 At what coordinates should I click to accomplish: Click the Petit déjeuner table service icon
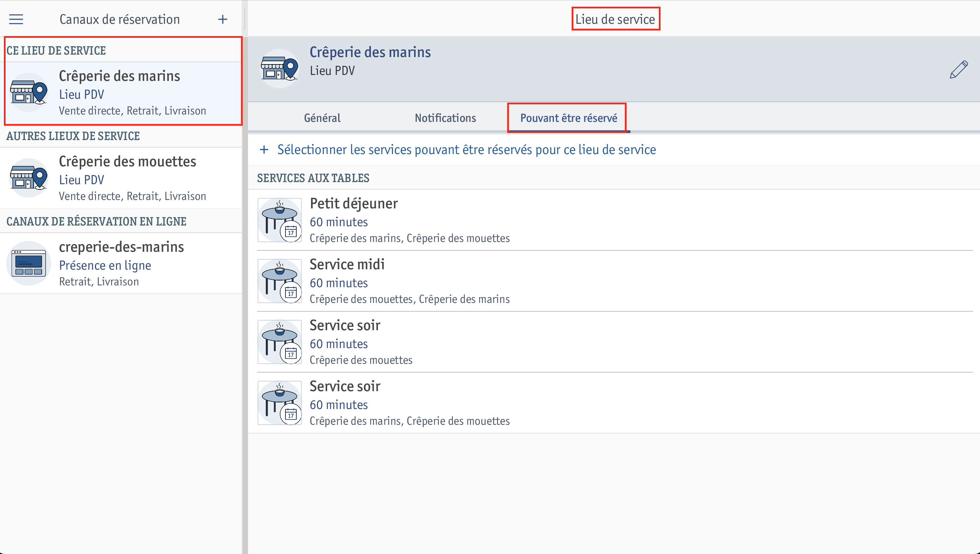pyautogui.click(x=279, y=220)
